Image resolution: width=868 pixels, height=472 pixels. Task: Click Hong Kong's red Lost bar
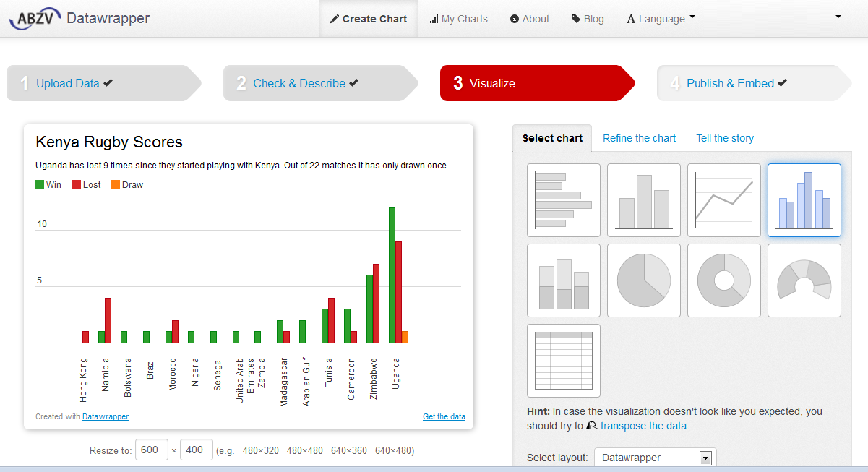85,337
